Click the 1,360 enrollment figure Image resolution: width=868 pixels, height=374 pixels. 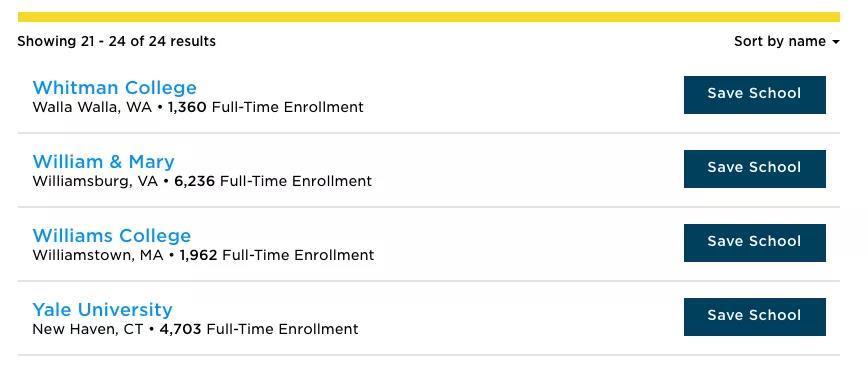pos(187,107)
